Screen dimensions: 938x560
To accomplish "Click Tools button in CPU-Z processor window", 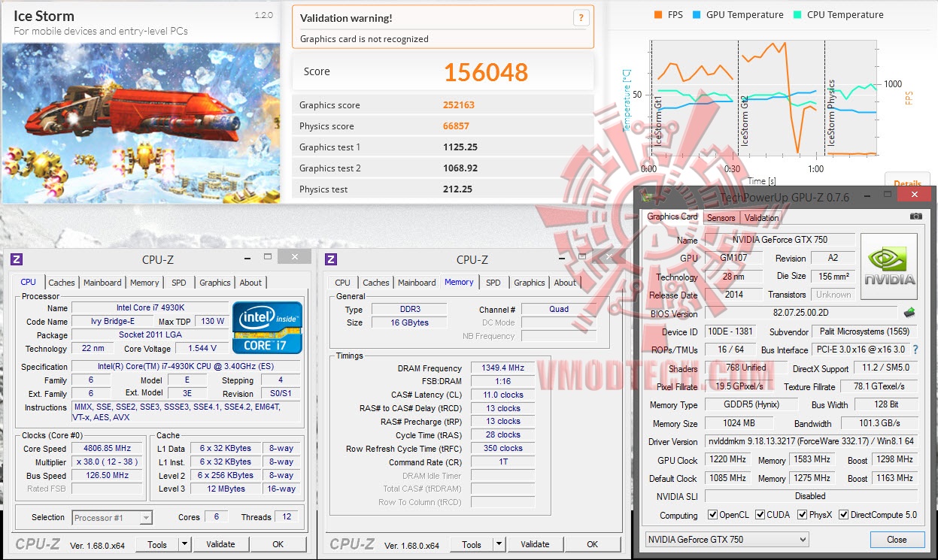I will pyautogui.click(x=157, y=544).
